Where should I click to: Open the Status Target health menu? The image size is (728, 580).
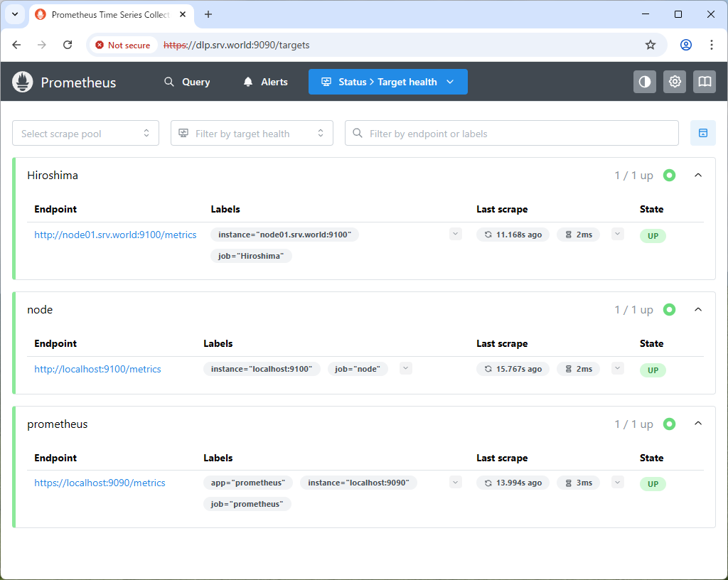(x=387, y=82)
